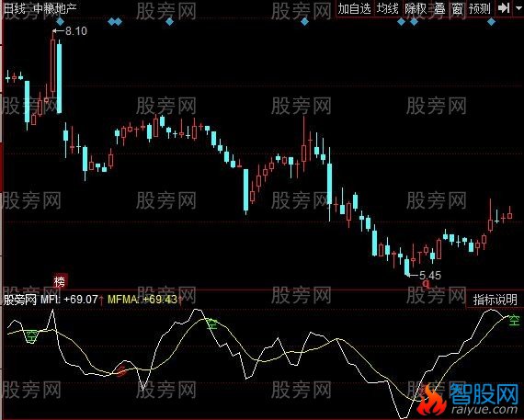Expand the MFI indicator name label

[51, 299]
